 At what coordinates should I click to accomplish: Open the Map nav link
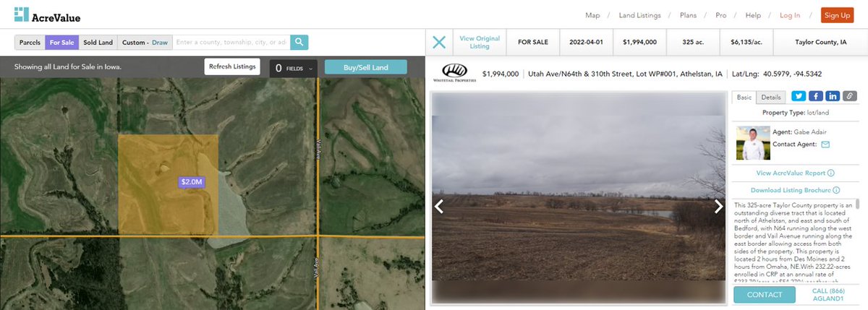pos(592,15)
